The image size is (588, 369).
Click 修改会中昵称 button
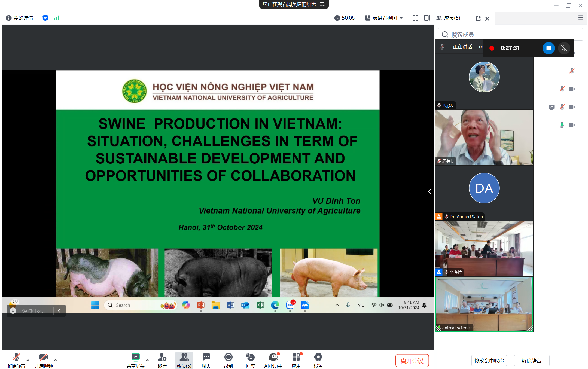pos(489,361)
